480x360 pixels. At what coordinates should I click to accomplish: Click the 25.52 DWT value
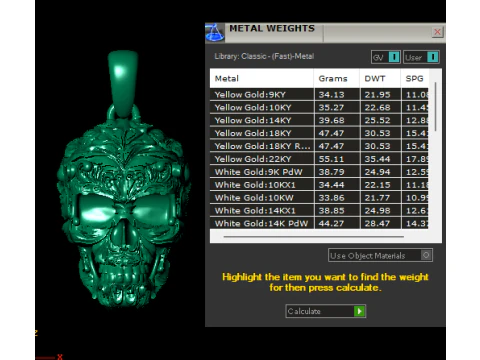point(377,120)
